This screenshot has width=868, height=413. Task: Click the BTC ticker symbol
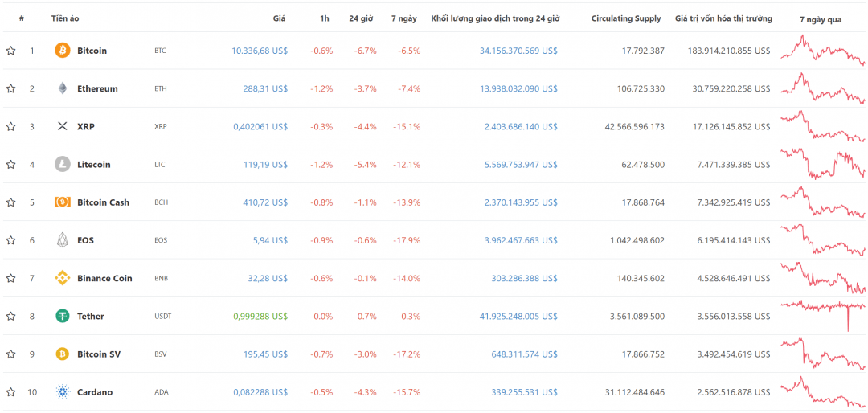point(160,51)
